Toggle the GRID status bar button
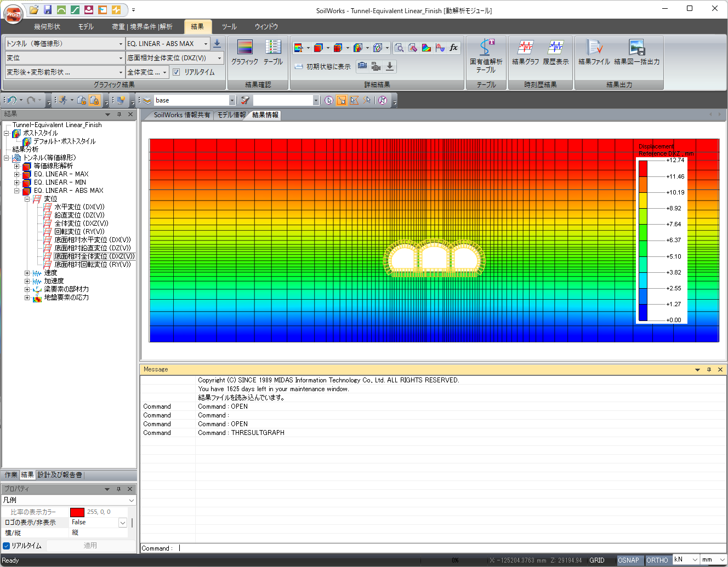 [x=597, y=560]
